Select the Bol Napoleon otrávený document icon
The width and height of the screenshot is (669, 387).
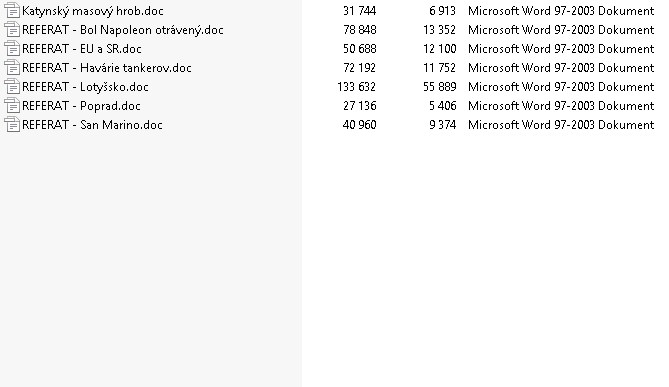pyautogui.click(x=12, y=30)
